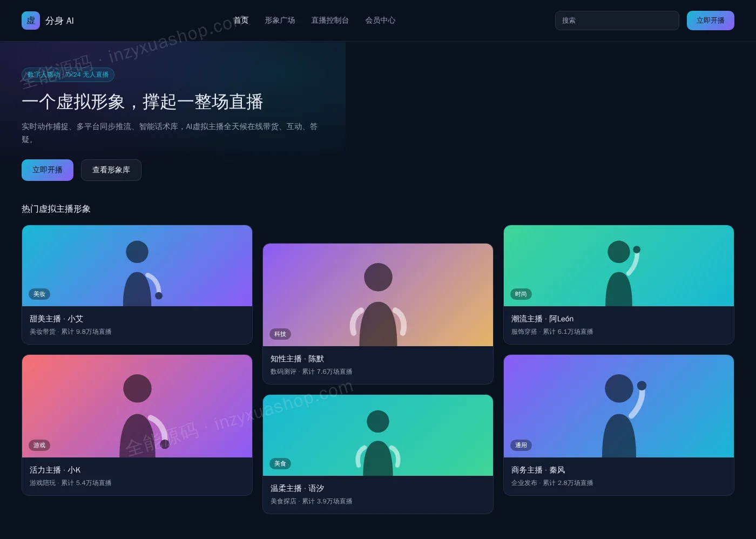Click the title 甜美主播 · 小艾
Viewport: 756px width, 539px height.
(x=57, y=319)
